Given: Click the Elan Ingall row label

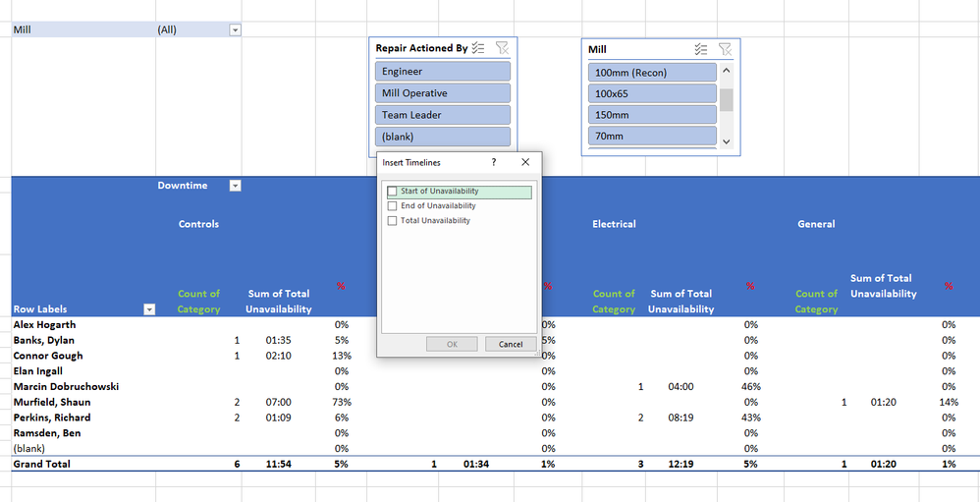Looking at the screenshot, I should point(37,371).
